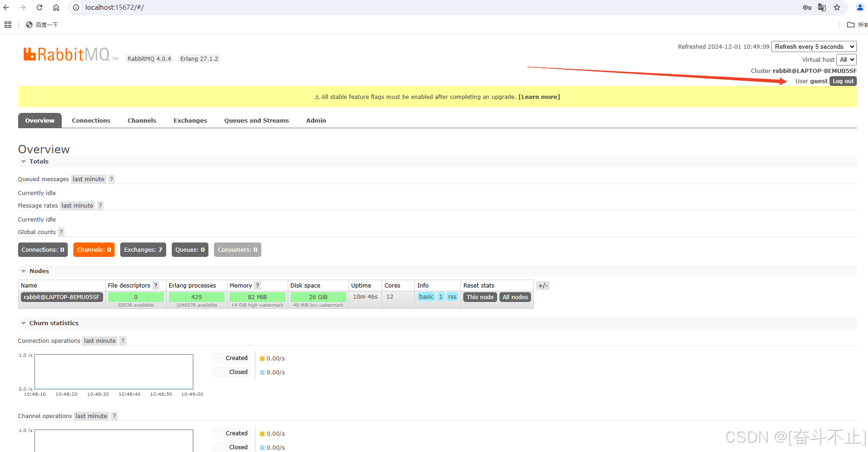Switch to the Overview tab
This screenshot has height=452, width=868.
(x=40, y=120)
